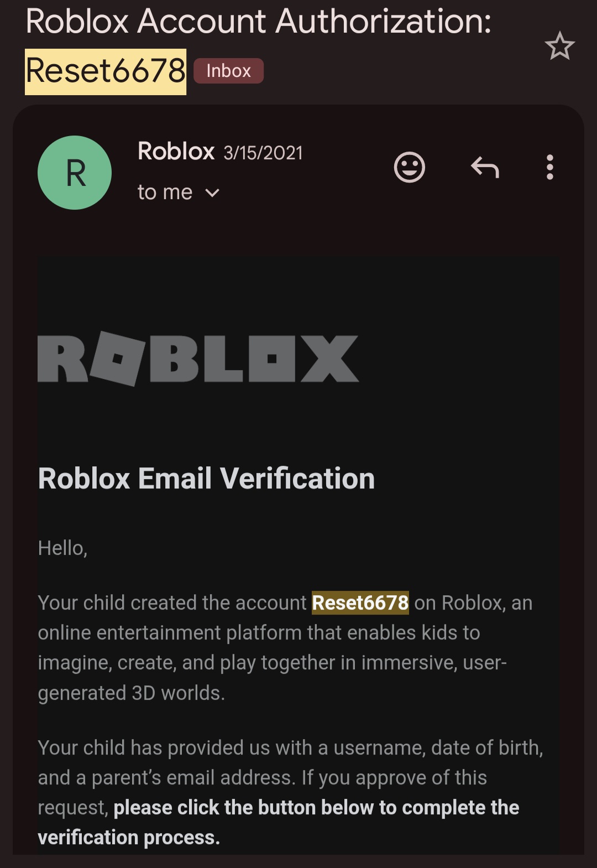Image resolution: width=597 pixels, height=868 pixels.
Task: Tap the 'to me' recipient text
Action: coord(165,193)
